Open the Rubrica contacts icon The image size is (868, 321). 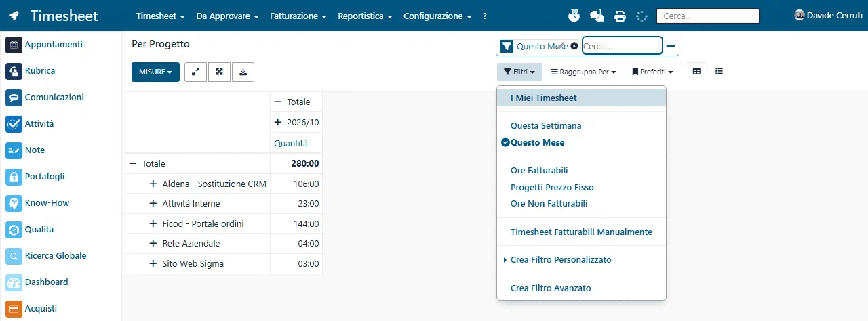point(14,71)
